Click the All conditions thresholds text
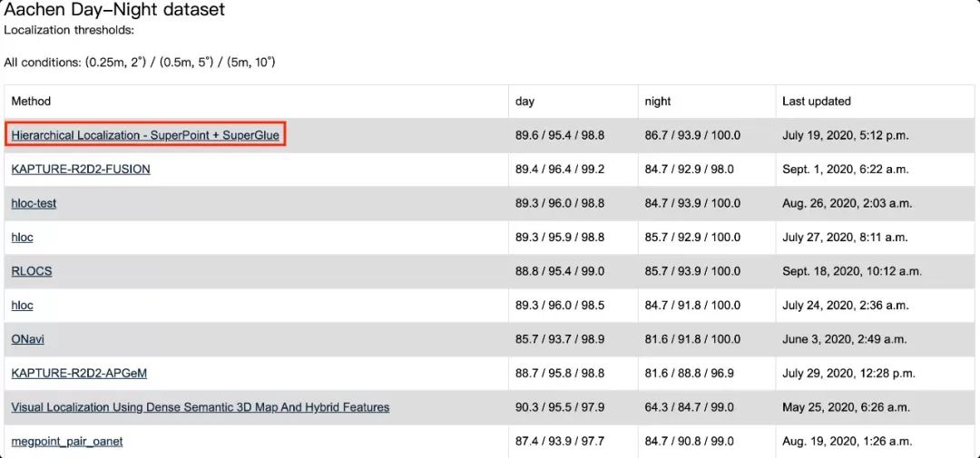 (140, 63)
